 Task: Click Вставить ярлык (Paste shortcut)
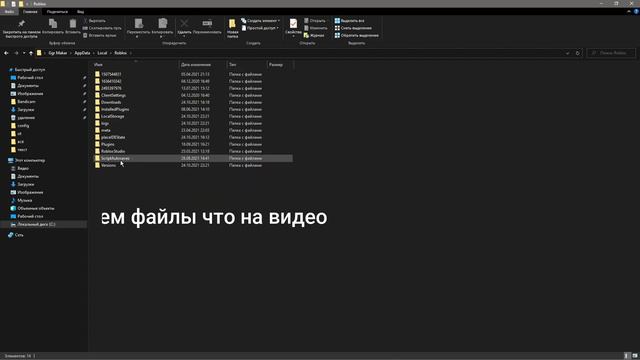click(x=100, y=36)
